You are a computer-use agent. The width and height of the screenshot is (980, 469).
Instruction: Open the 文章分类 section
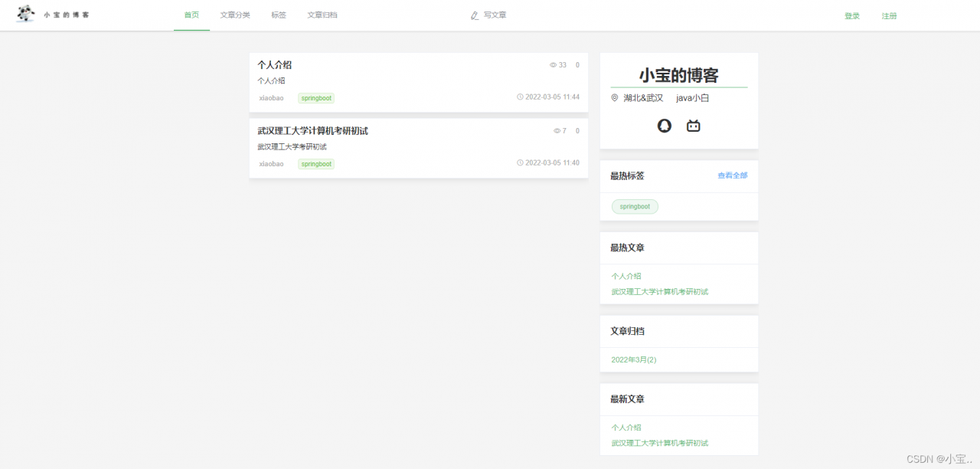coord(235,15)
